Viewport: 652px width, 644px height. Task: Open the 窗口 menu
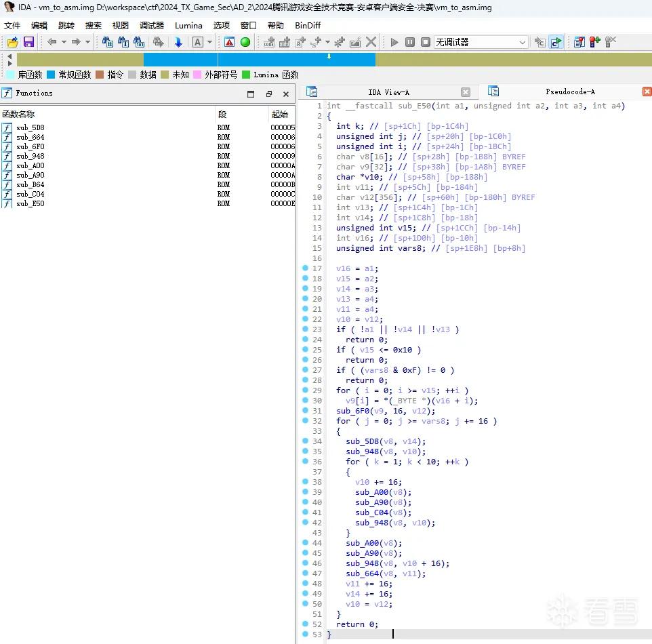click(249, 26)
